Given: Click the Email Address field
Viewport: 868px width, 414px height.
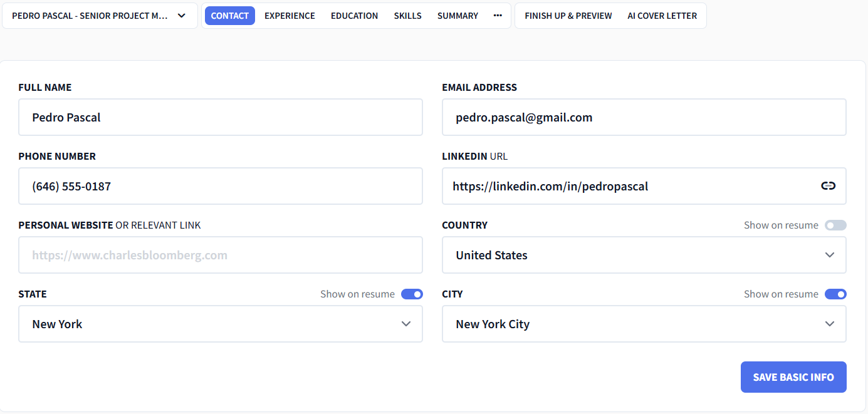Looking at the screenshot, I should pyautogui.click(x=644, y=117).
